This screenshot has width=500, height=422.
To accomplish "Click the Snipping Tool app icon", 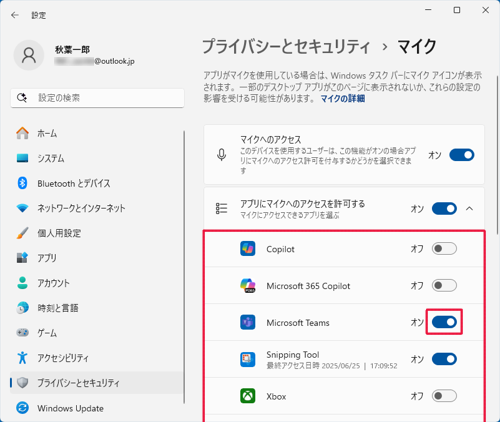I will tap(248, 359).
